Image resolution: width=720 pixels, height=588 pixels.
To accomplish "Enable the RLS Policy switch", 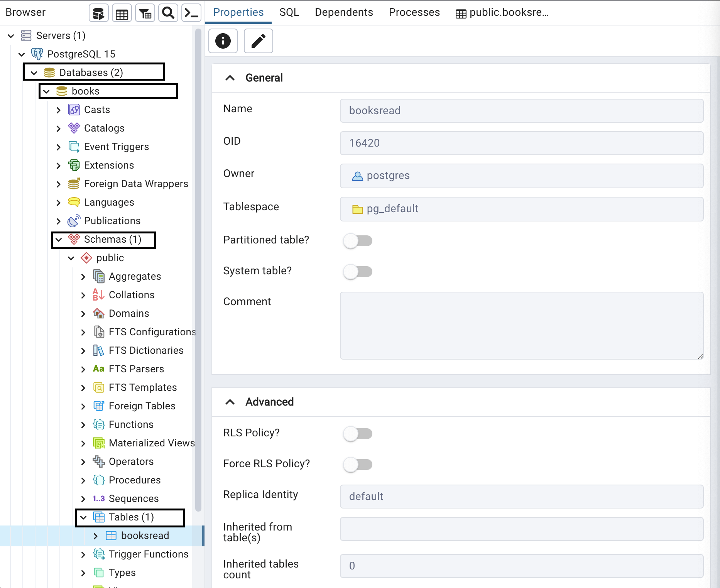I will pyautogui.click(x=358, y=434).
